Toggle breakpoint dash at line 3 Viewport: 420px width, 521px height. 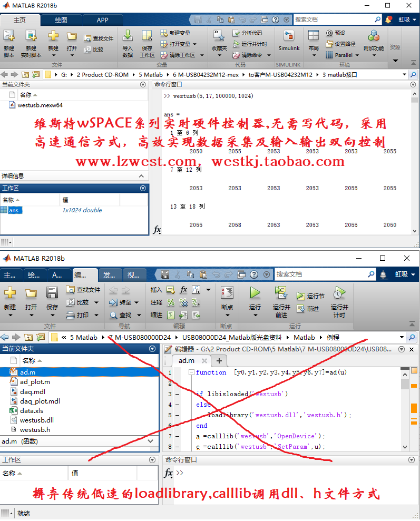pyautogui.click(x=178, y=394)
